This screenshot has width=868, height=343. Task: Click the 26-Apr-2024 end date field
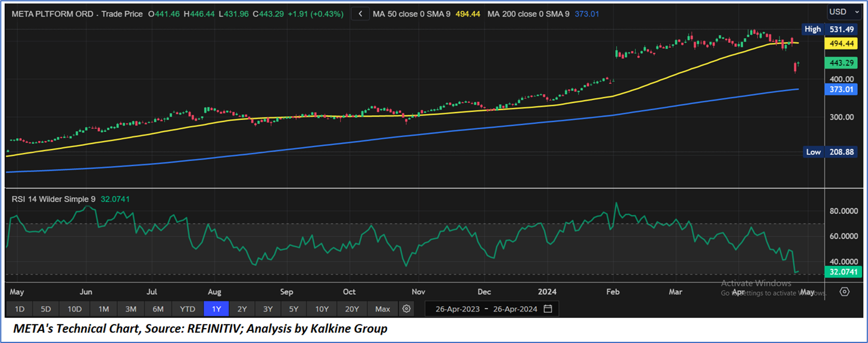coord(515,309)
